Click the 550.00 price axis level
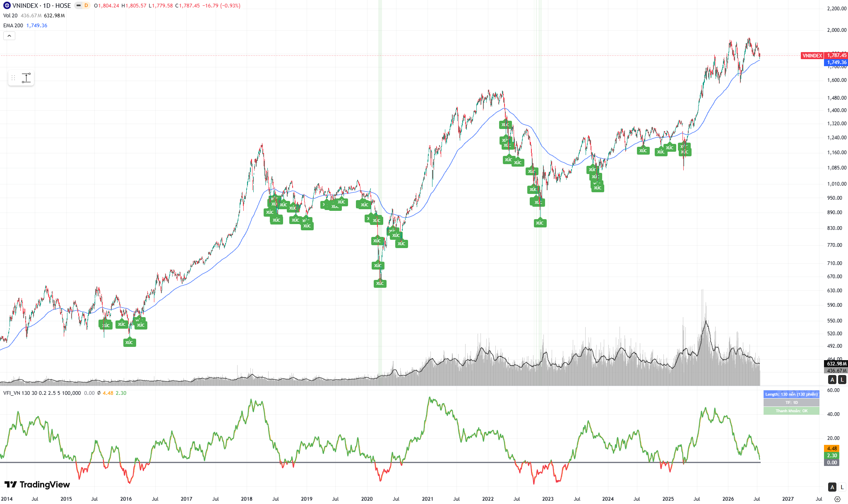This screenshot has width=848, height=504. pos(835,321)
